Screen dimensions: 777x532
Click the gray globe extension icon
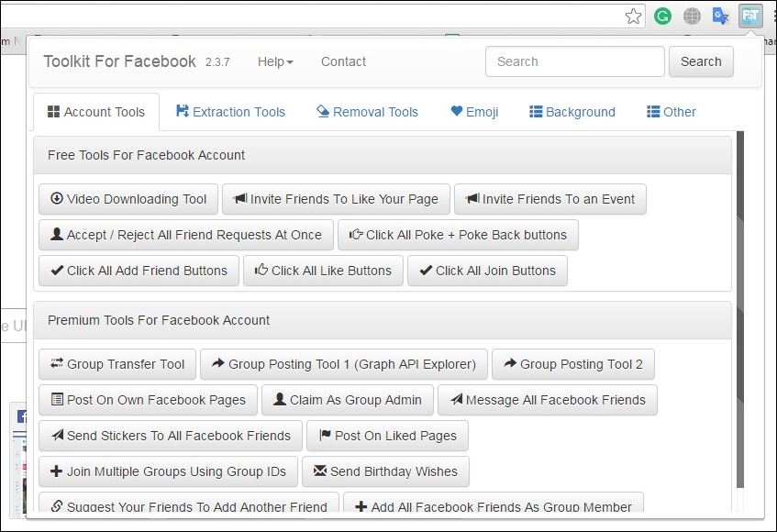(692, 17)
